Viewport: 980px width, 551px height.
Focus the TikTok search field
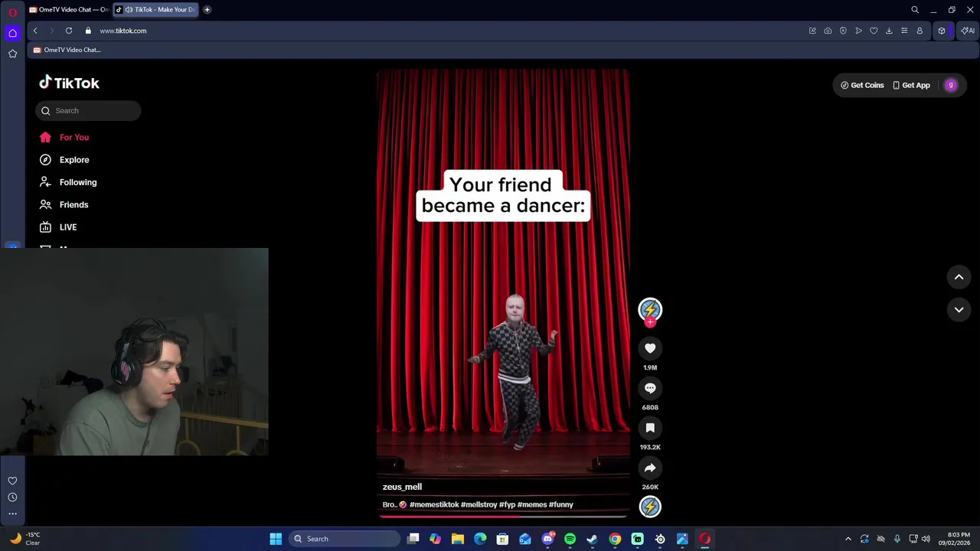point(88,111)
